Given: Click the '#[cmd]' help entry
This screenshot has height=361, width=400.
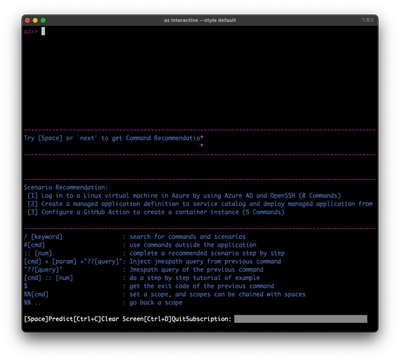Looking at the screenshot, I should [34, 245].
